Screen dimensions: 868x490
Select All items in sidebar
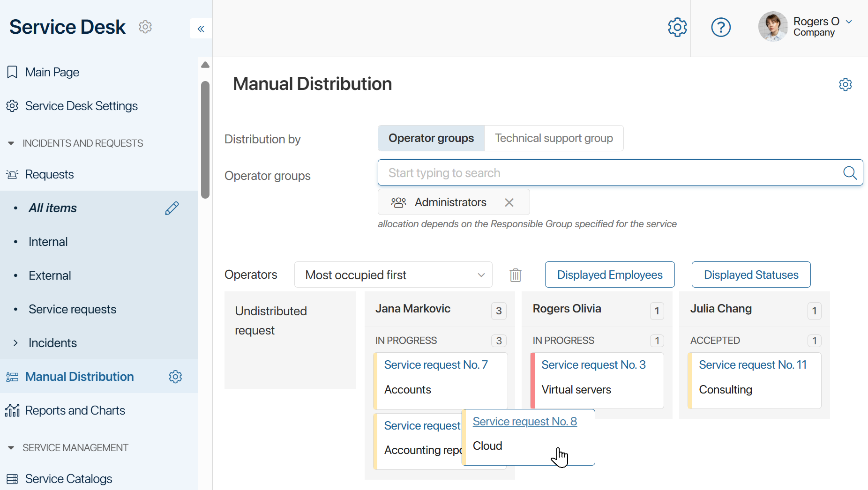52,208
